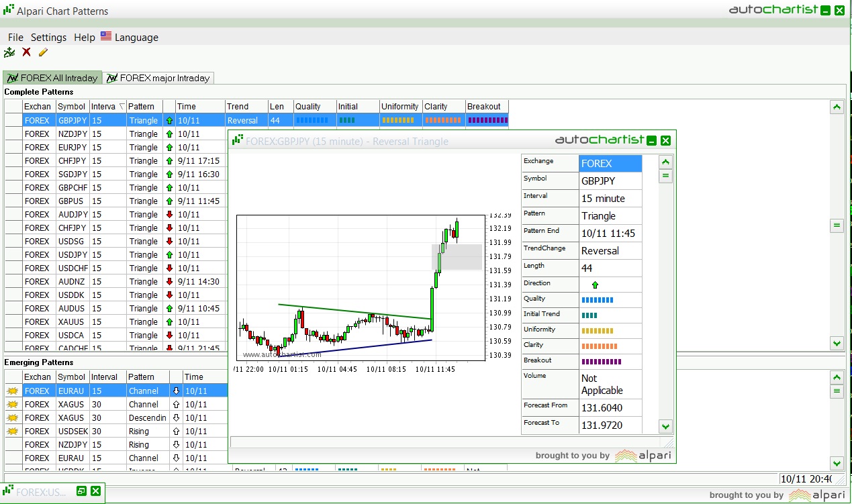Click the Trend column header
The image size is (852, 504).
246,106
